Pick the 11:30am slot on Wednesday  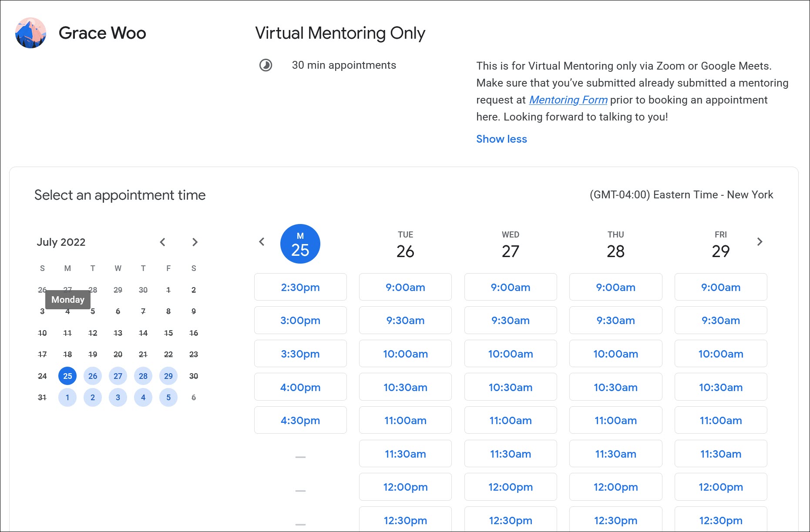[x=510, y=454]
